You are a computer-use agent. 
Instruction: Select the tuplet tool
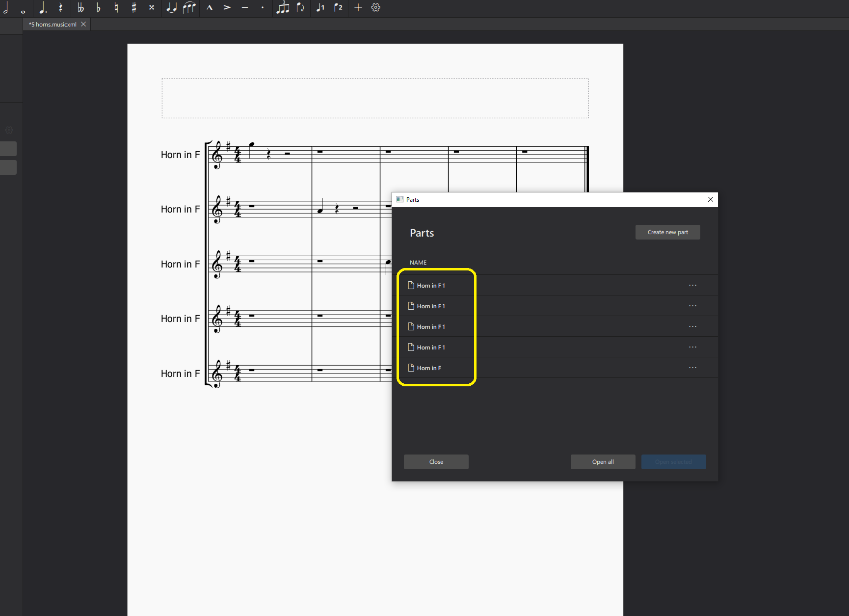[283, 7]
